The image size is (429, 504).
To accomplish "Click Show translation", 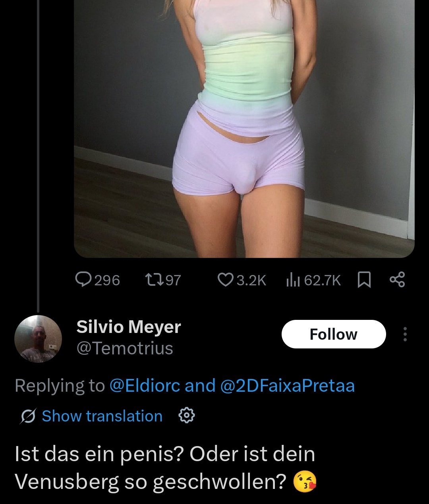I will tap(102, 416).
